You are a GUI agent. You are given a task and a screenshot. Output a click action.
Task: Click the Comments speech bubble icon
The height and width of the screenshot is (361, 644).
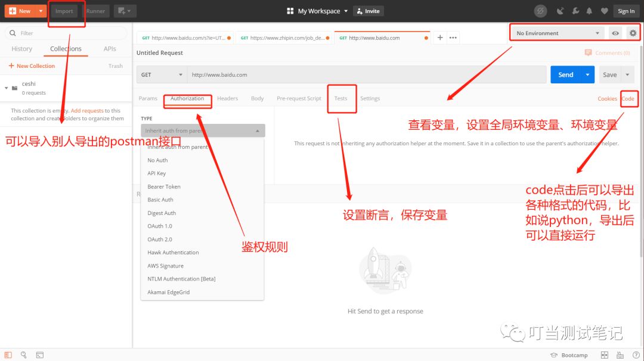click(588, 52)
